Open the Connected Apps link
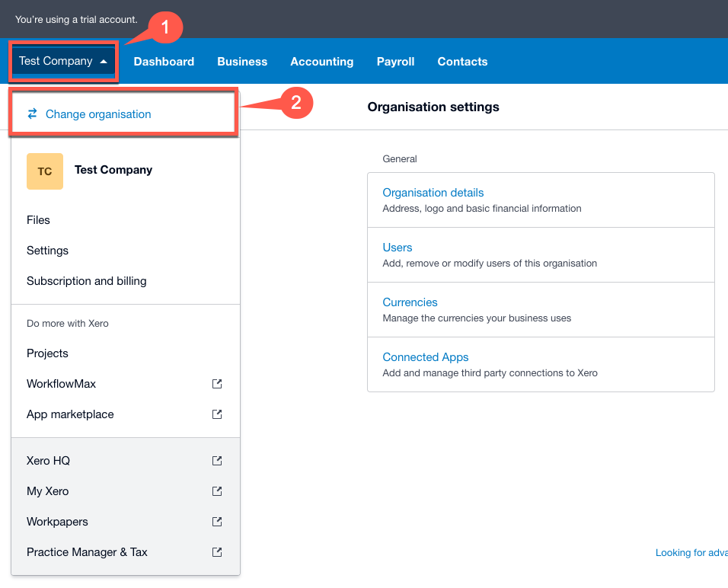 coord(425,357)
